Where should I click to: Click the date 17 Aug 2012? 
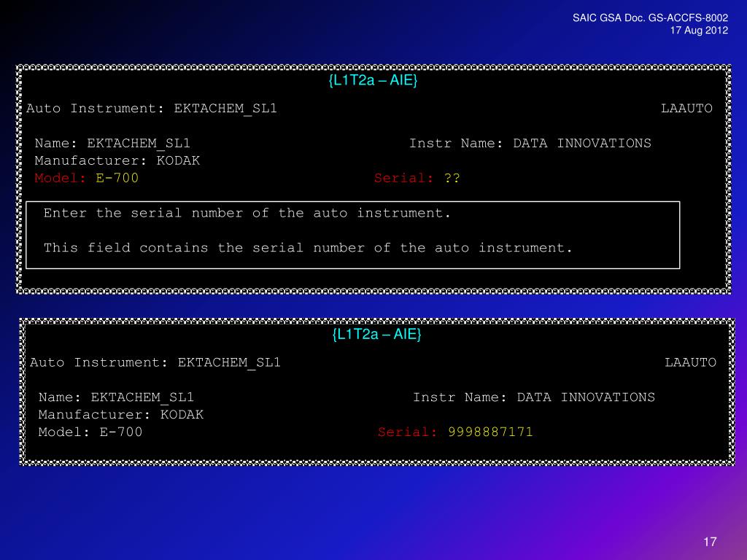tap(699, 30)
